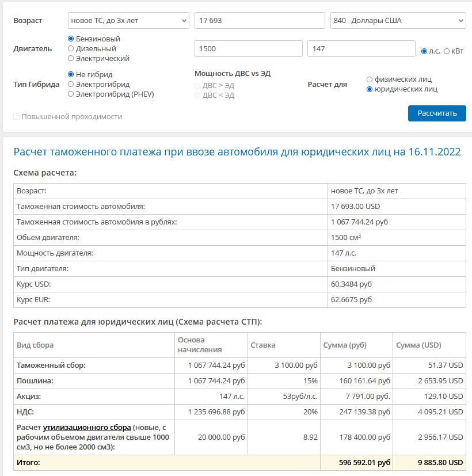The image size is (472, 476).
Task: Click the Курс EUR value 62.6675 руб
Action: (x=351, y=300)
